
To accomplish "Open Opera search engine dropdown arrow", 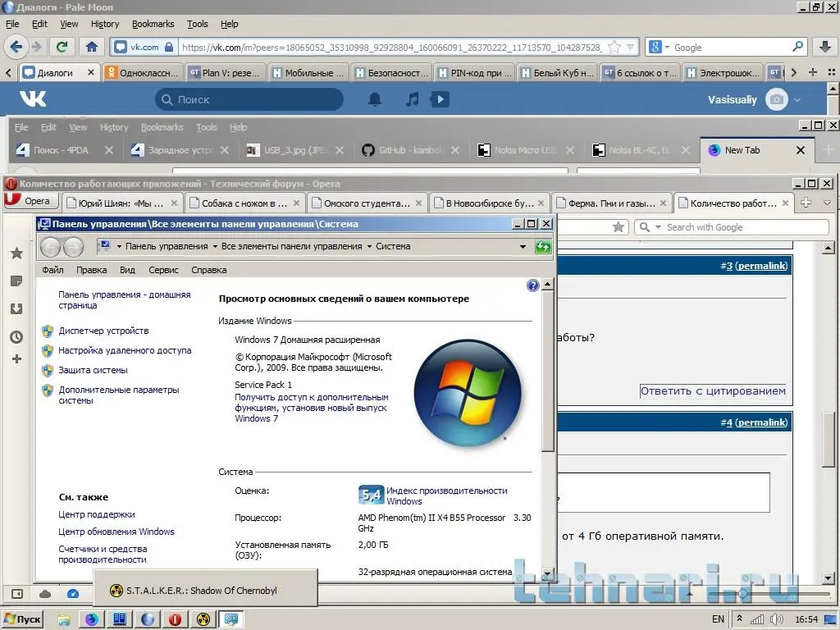I will pos(658,227).
